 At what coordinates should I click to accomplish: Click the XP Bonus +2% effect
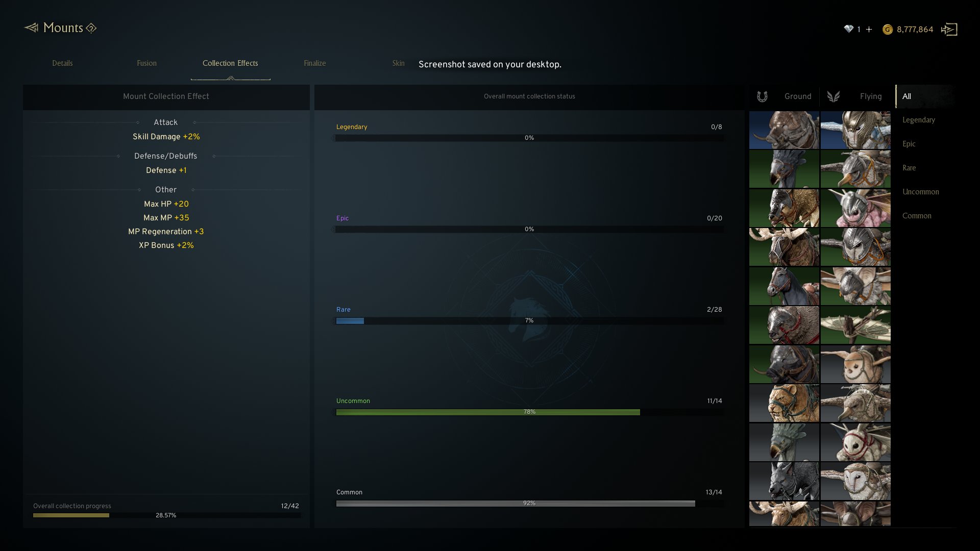(x=166, y=245)
